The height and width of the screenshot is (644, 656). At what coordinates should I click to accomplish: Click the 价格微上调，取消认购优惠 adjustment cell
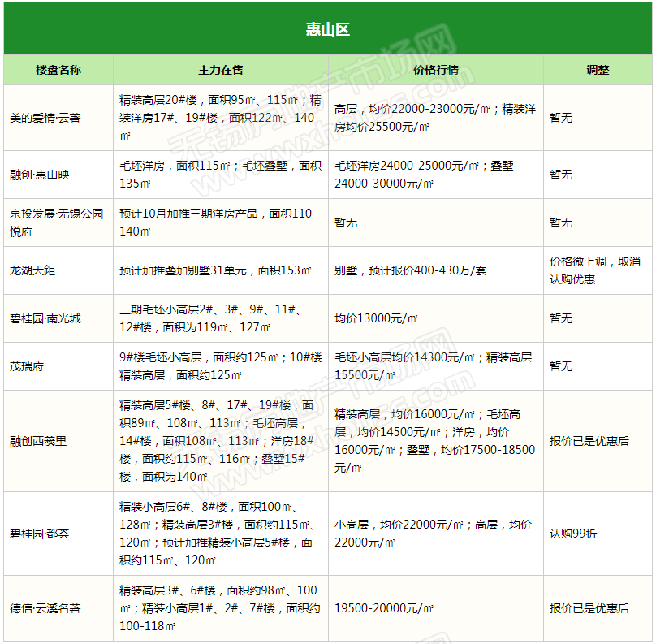[595, 270]
